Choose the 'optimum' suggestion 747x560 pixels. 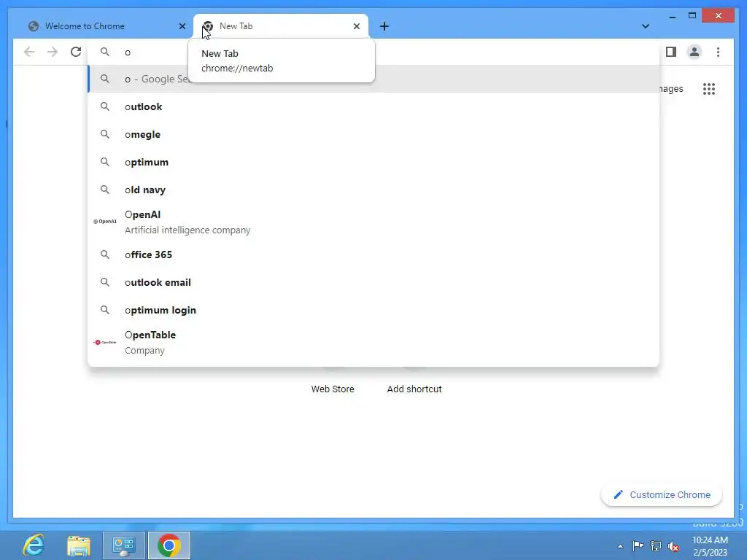click(374, 162)
